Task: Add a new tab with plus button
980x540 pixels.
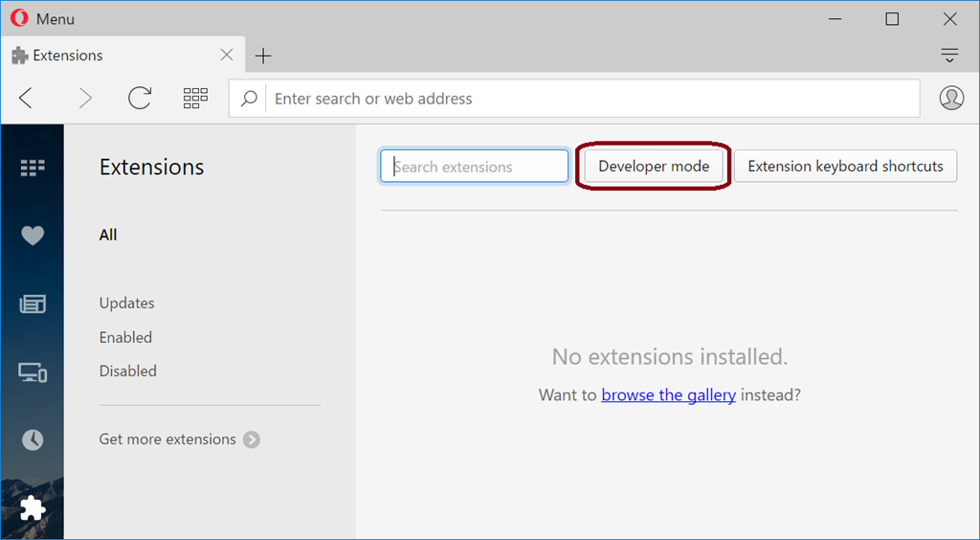Action: [263, 56]
